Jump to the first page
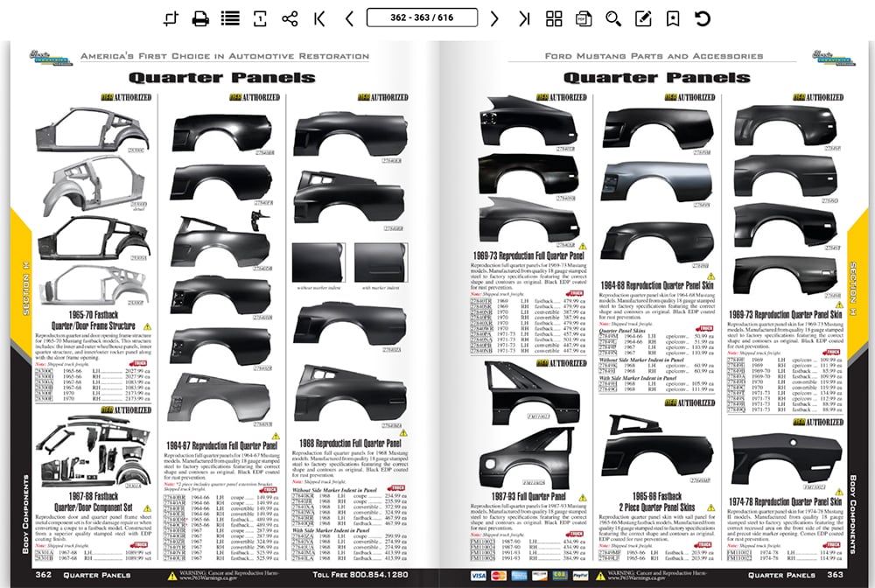 point(319,18)
